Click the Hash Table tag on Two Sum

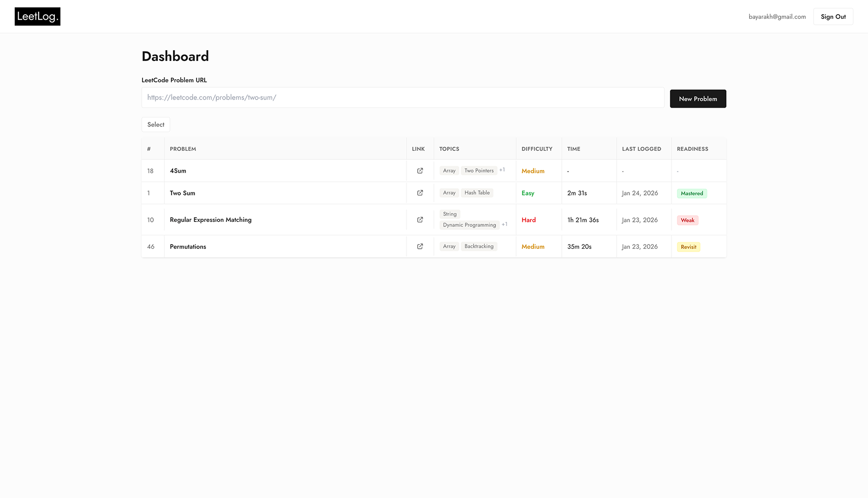(477, 192)
